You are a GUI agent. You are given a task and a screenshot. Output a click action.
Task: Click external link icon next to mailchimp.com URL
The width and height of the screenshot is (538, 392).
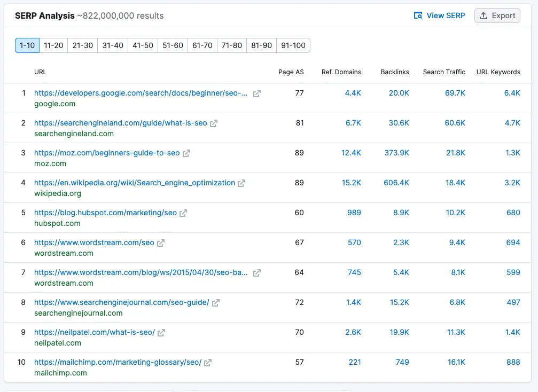point(208,363)
